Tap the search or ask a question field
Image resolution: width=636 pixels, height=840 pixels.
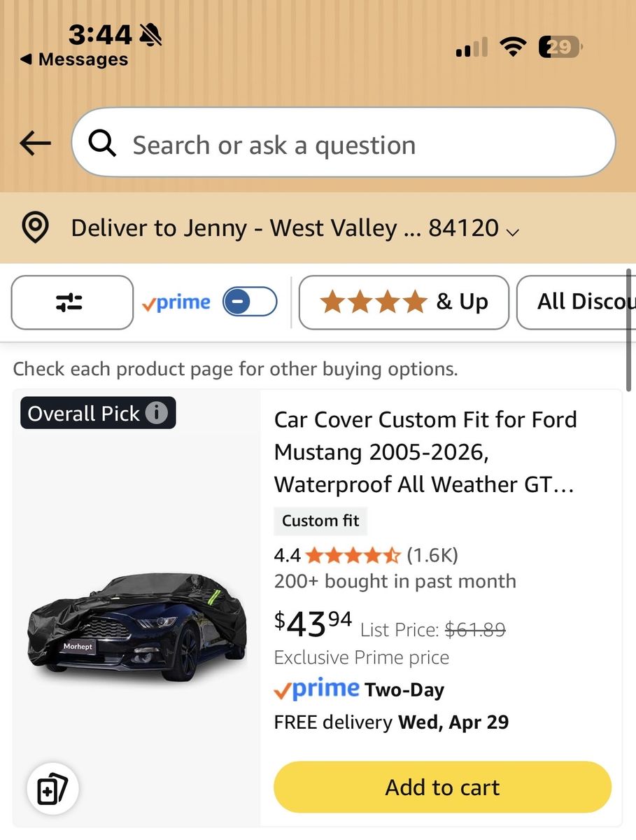[364, 145]
